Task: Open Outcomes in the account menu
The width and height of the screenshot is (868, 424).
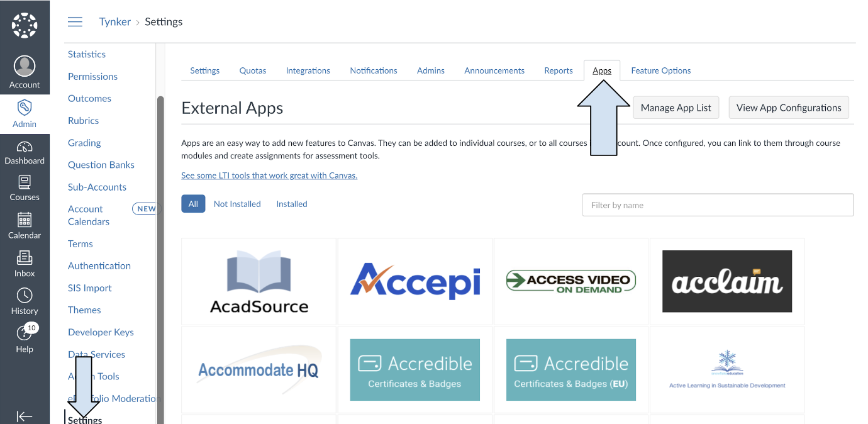Action: pyautogui.click(x=89, y=98)
